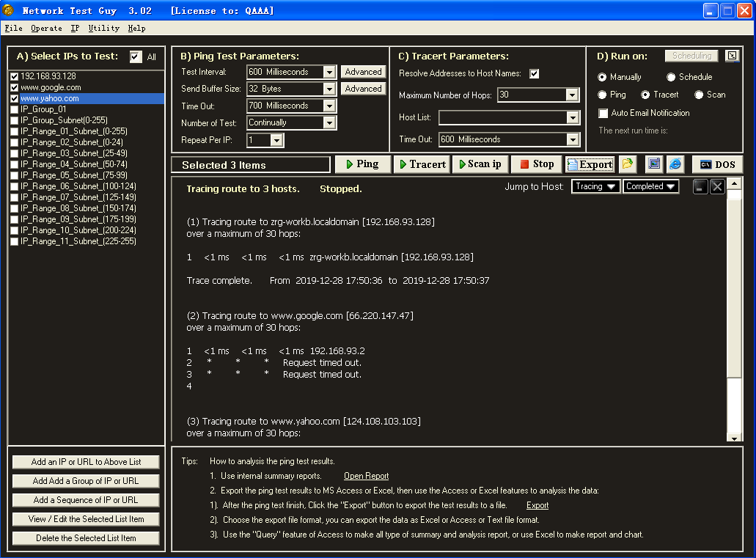
Task: Select IP_Range_06_Subnet_(100-124) entry
Action: coord(78,186)
